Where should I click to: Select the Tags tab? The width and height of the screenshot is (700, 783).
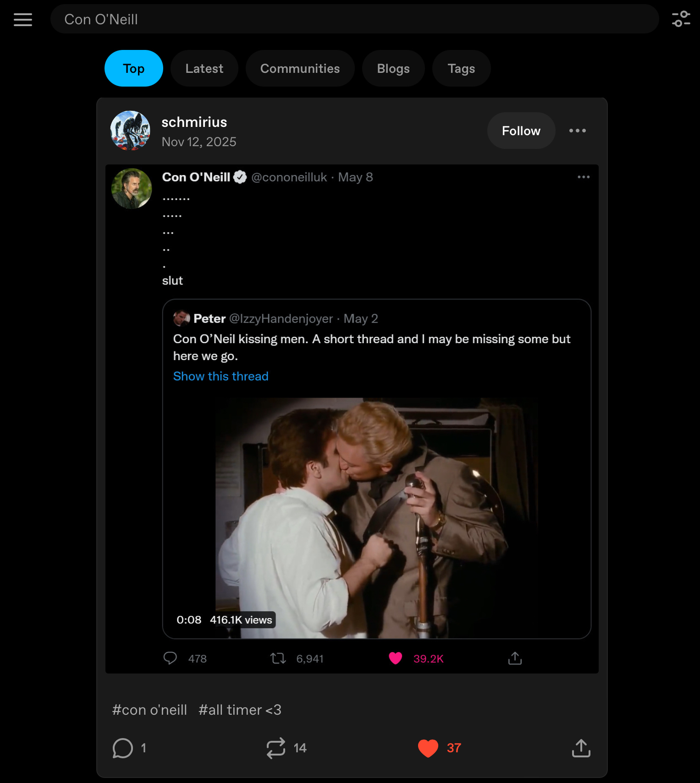tap(461, 69)
